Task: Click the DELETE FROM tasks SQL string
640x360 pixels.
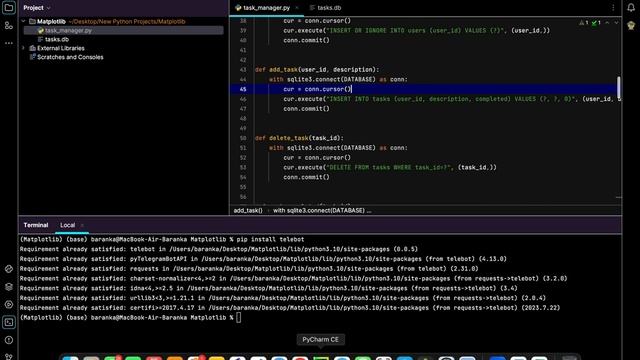Action: pos(389,167)
